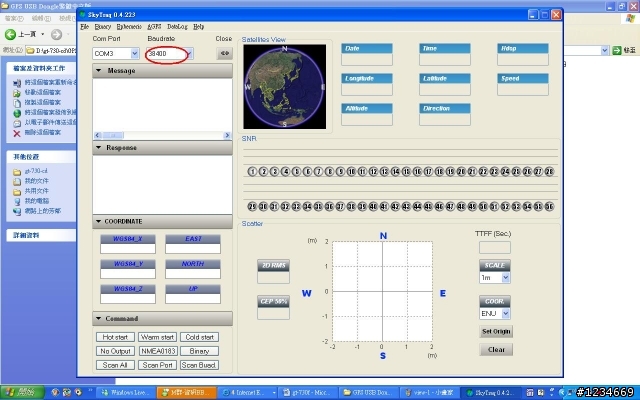
Task: Click the Message scrollbar right arrow
Action: click(x=227, y=135)
